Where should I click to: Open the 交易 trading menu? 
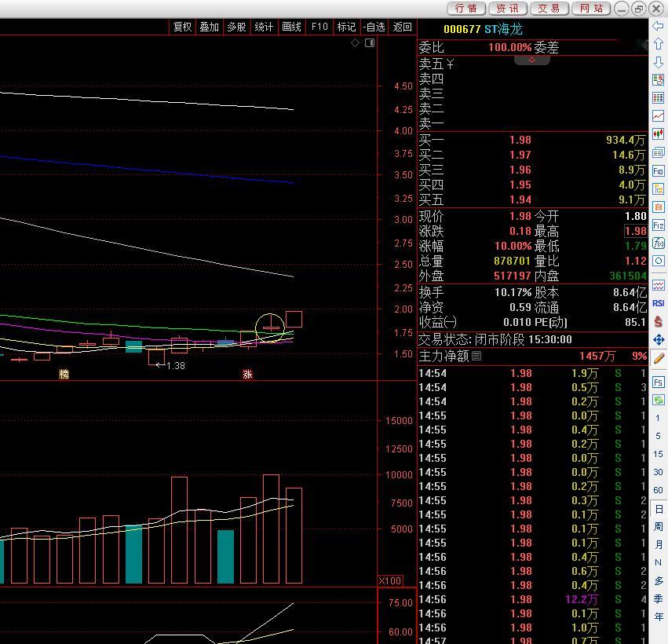(549, 8)
